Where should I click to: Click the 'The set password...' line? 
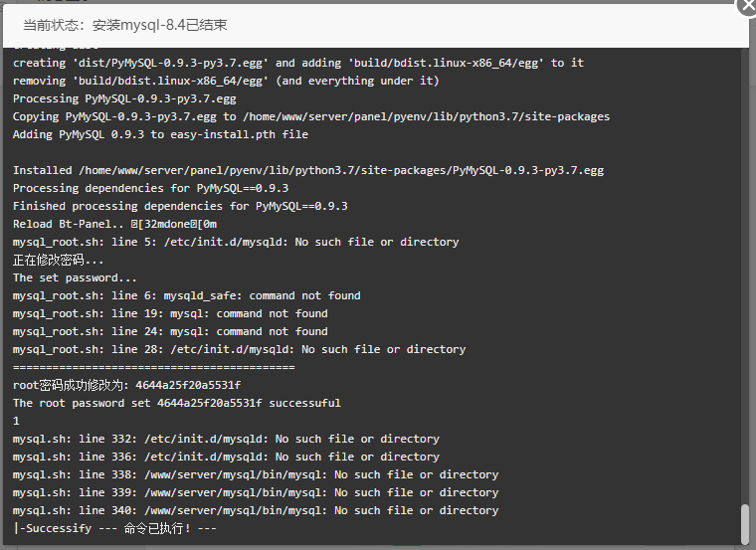click(x=75, y=278)
